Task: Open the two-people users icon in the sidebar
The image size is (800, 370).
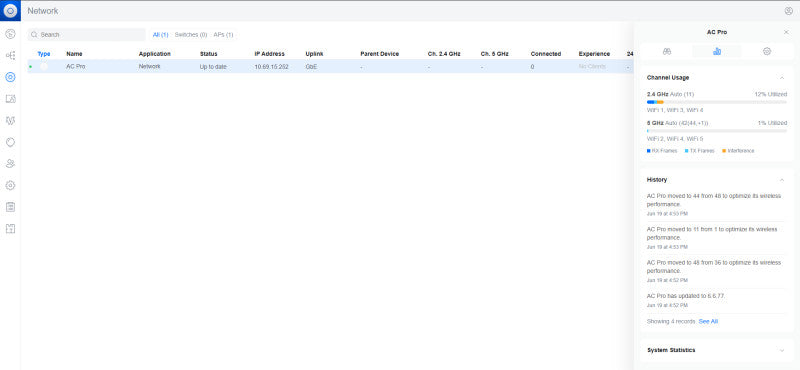Action: point(10,164)
